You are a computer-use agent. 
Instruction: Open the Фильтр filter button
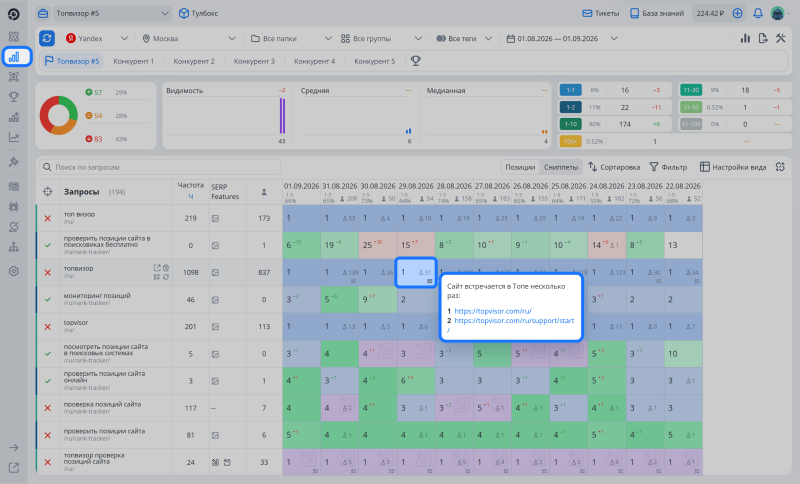pos(668,167)
